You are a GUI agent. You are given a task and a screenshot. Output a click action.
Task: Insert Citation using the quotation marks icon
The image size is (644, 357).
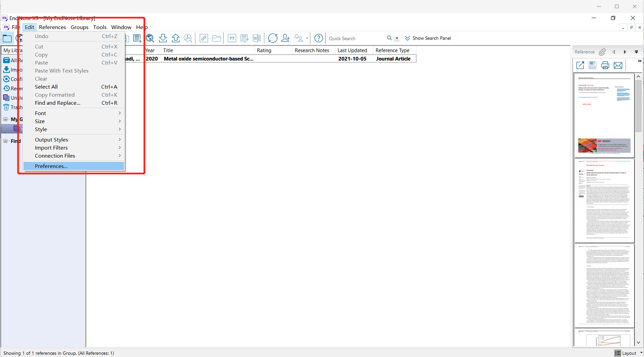click(232, 38)
